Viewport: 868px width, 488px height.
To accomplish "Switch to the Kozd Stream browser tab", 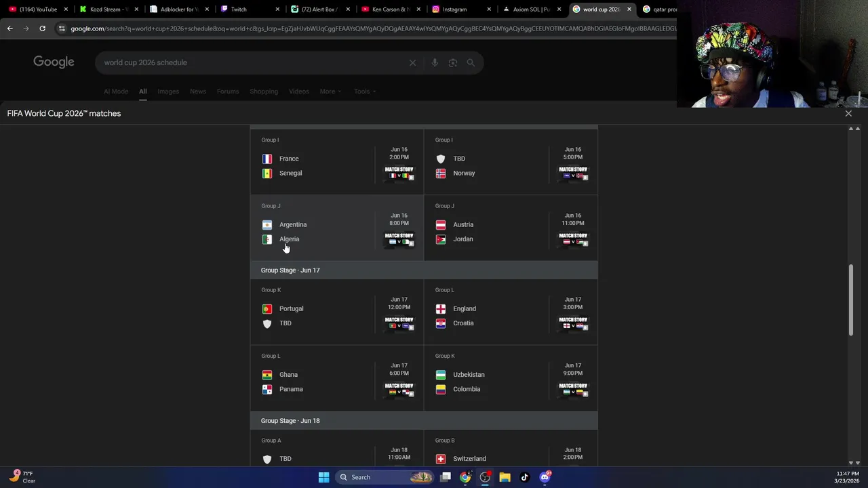I will click(107, 9).
